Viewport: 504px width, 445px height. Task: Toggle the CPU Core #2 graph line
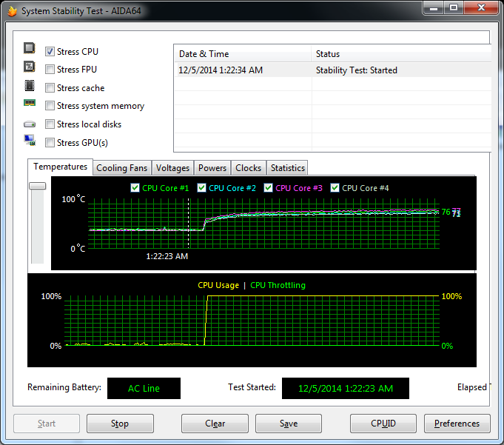coord(201,188)
